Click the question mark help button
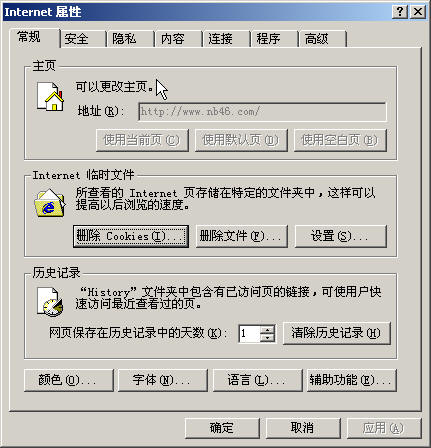 coord(399,12)
